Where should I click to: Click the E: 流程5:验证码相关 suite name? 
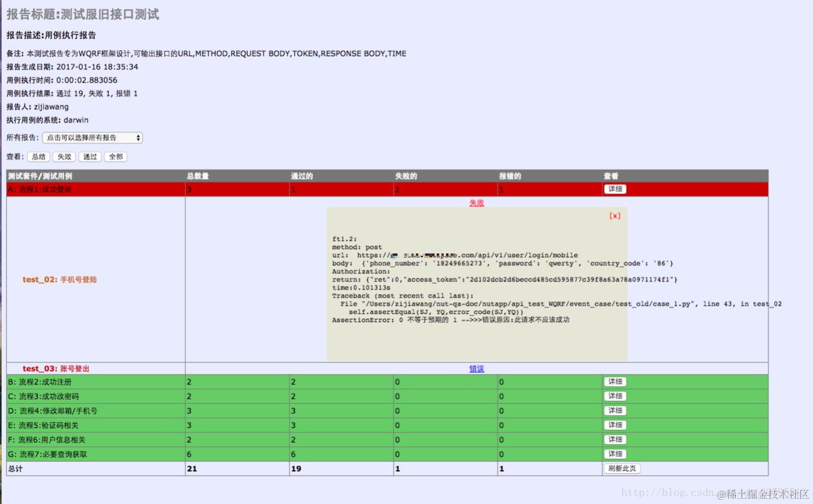click(43, 425)
